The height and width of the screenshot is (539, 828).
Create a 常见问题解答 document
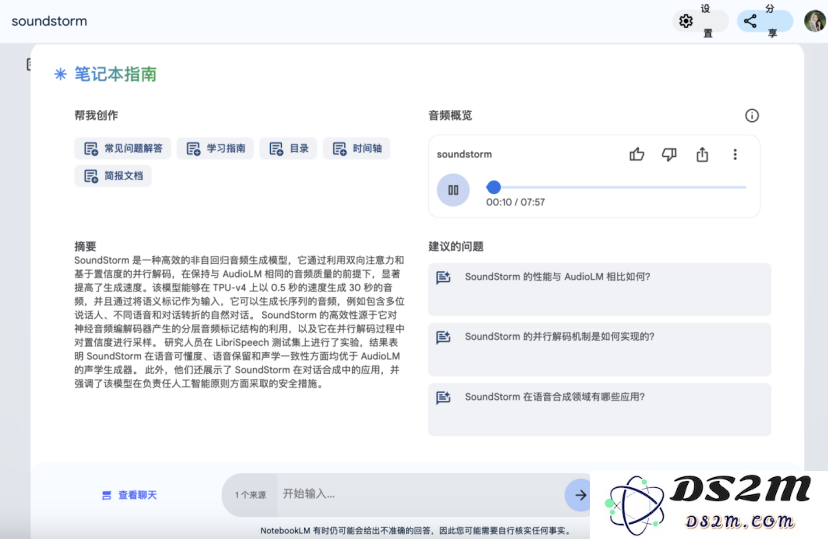[x=123, y=148]
